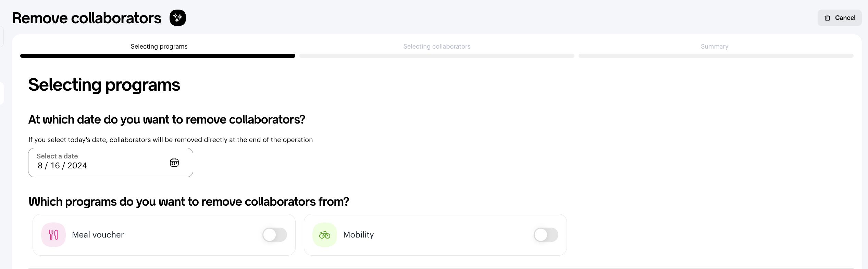Select the day value 16 in date
The image size is (868, 269).
[x=55, y=166]
